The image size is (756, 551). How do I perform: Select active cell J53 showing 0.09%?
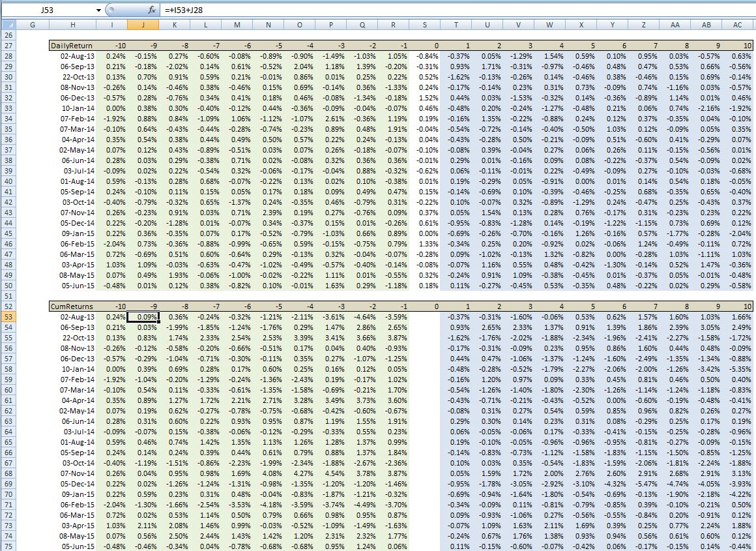pyautogui.click(x=141, y=316)
